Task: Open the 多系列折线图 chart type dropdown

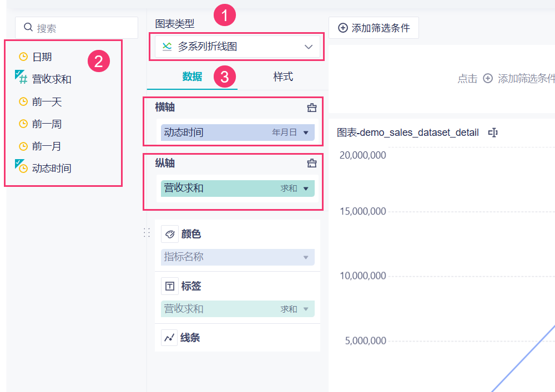Action: coord(234,47)
